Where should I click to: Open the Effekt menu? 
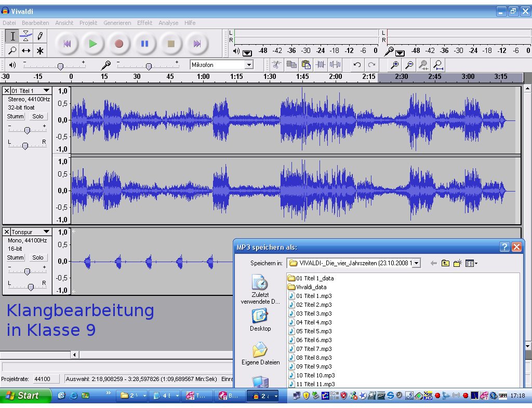click(x=144, y=23)
